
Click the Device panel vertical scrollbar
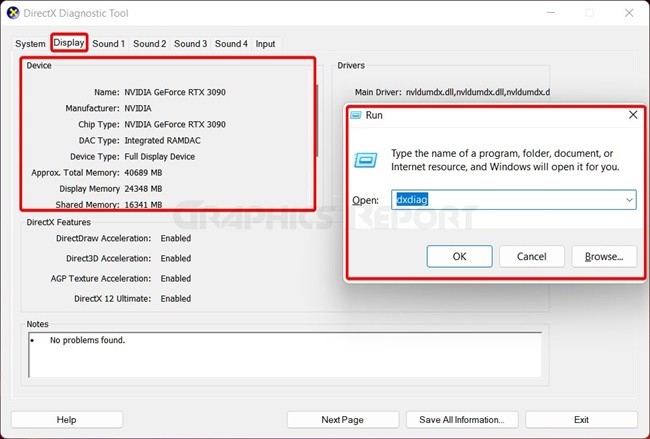(x=318, y=121)
